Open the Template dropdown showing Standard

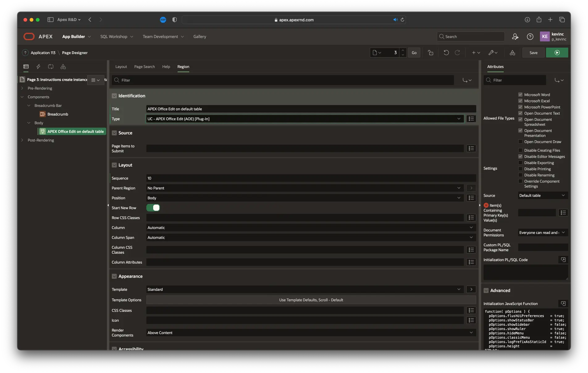coord(305,289)
